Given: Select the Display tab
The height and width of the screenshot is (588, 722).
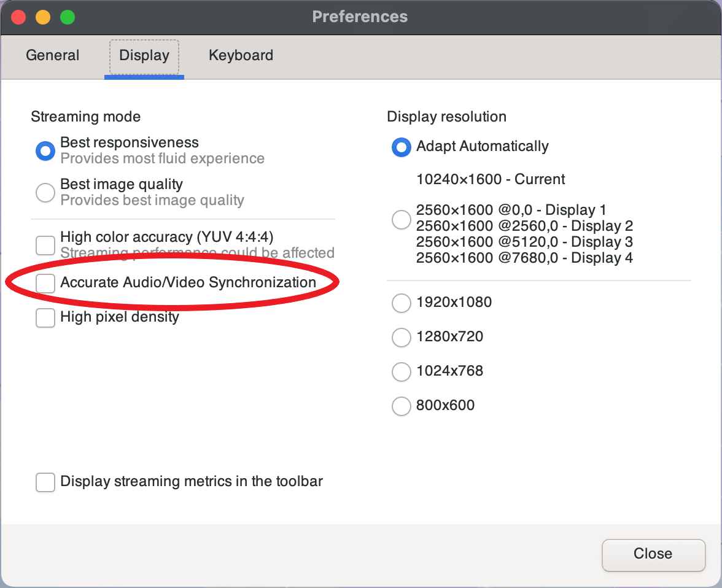Looking at the screenshot, I should (x=144, y=55).
